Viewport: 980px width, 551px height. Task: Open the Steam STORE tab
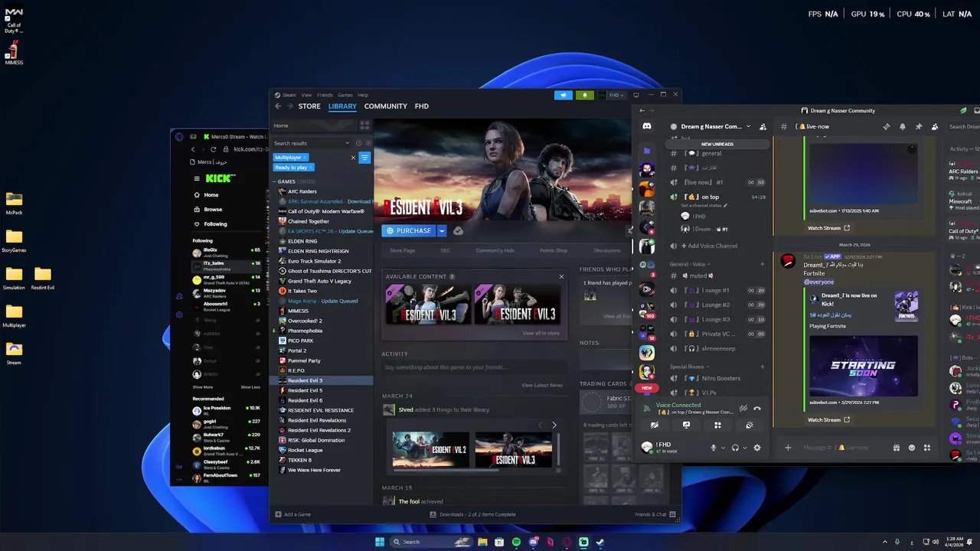[x=309, y=106]
